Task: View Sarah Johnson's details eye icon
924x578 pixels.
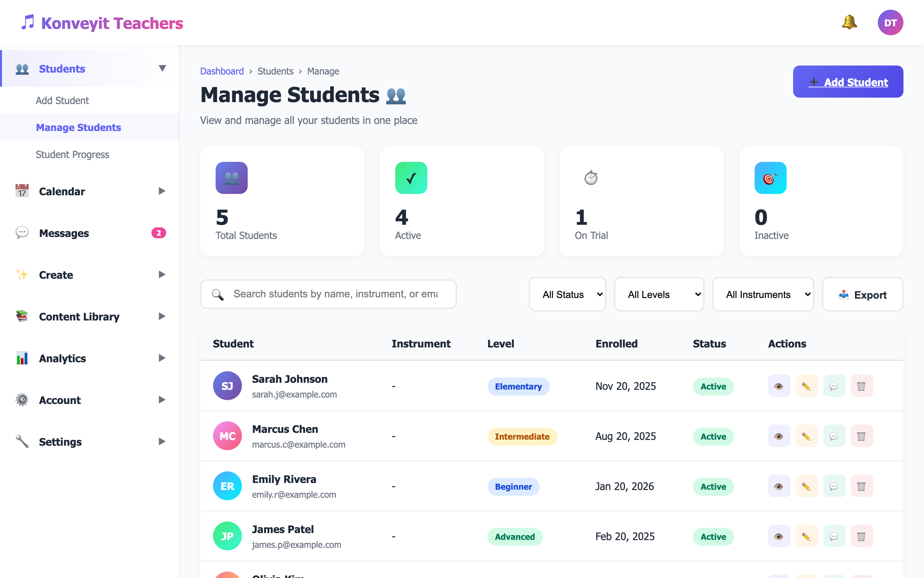Action: click(x=779, y=386)
